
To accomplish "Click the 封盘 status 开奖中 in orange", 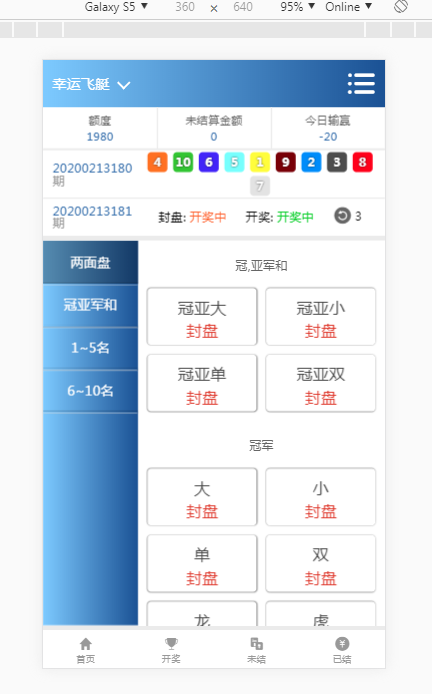I will 208,217.
